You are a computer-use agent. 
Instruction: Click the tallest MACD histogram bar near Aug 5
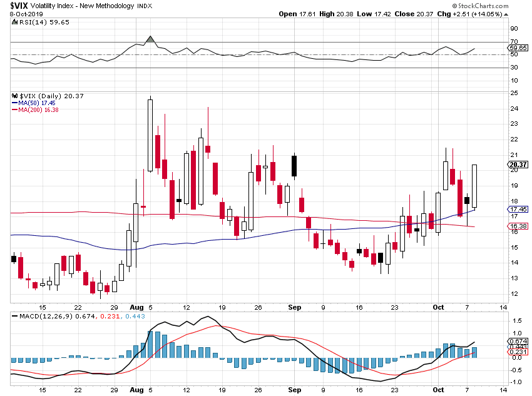150,344
